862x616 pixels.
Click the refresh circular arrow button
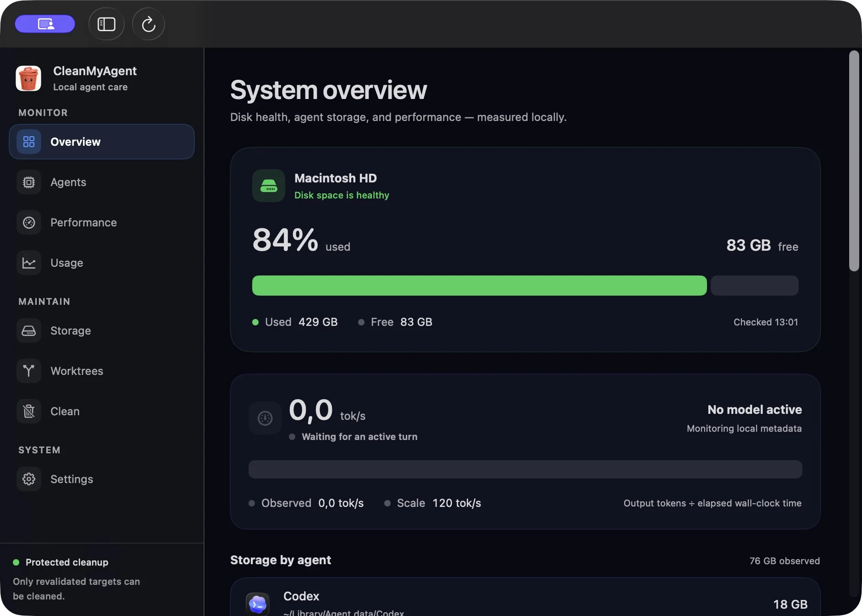149,24
